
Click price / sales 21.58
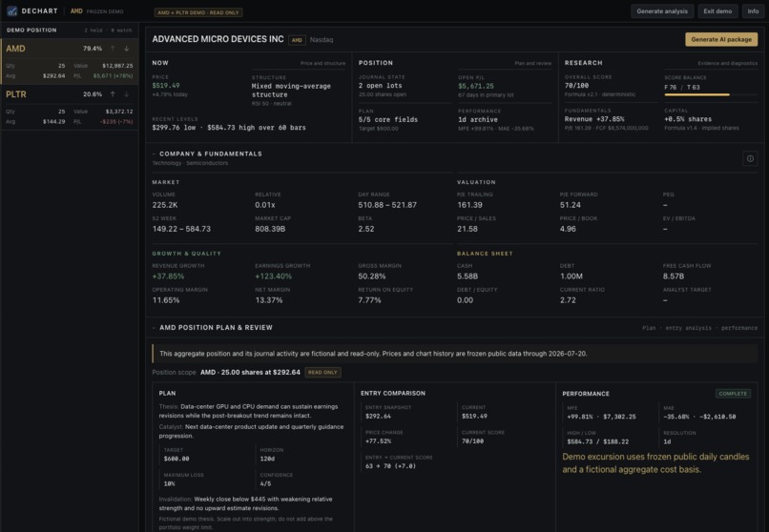(467, 229)
